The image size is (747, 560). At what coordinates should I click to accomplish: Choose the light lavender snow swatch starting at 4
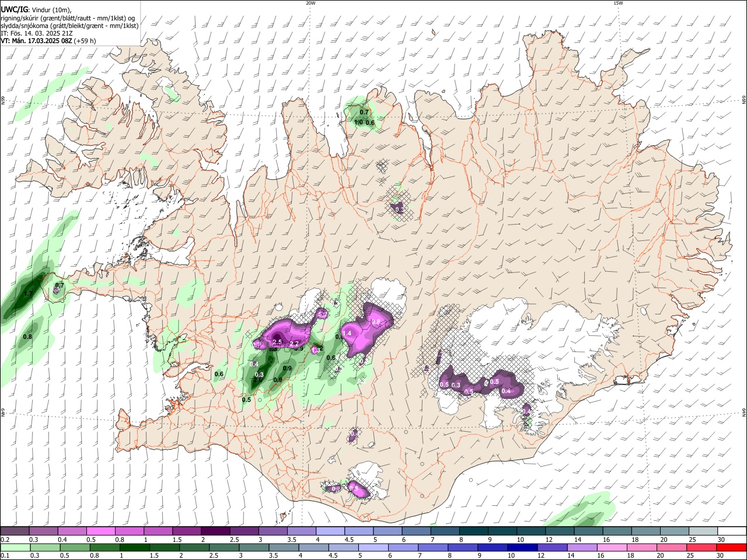pos(330,531)
